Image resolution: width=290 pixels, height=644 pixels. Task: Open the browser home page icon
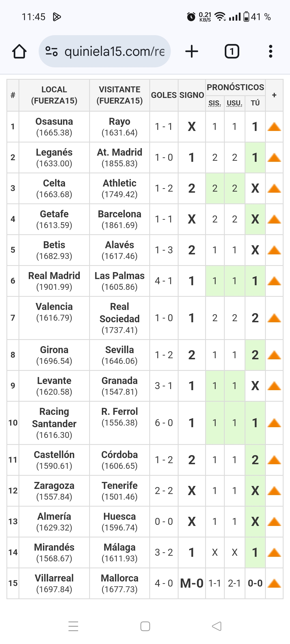point(19,51)
